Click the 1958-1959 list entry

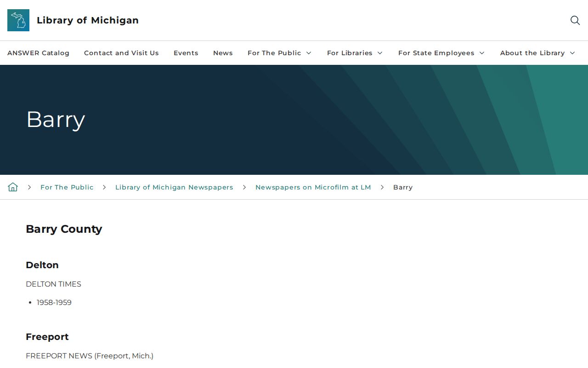[x=54, y=303]
